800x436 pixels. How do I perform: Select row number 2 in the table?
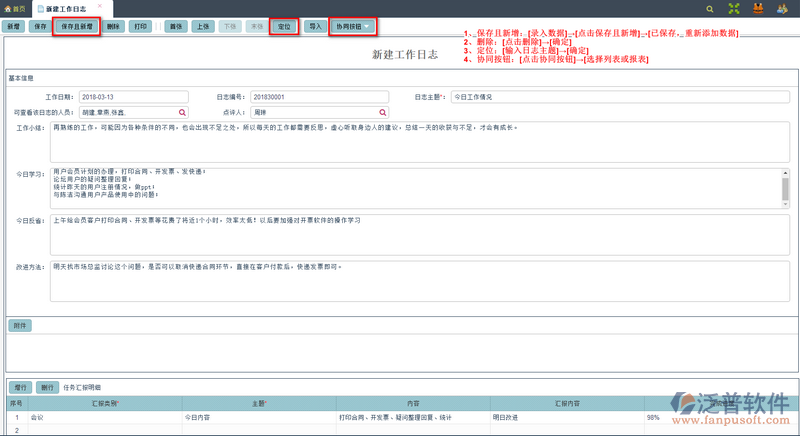(17, 430)
